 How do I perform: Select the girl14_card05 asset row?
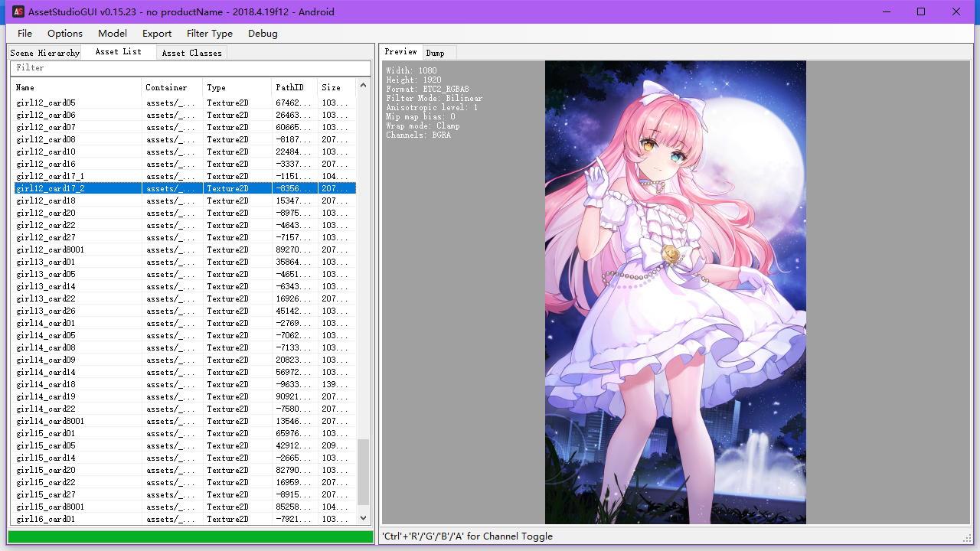184,335
